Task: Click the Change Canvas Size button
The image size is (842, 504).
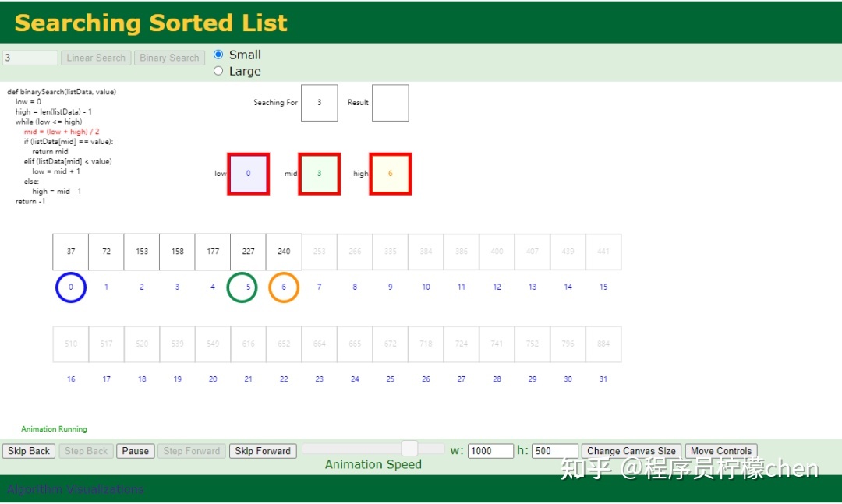Action: (631, 451)
